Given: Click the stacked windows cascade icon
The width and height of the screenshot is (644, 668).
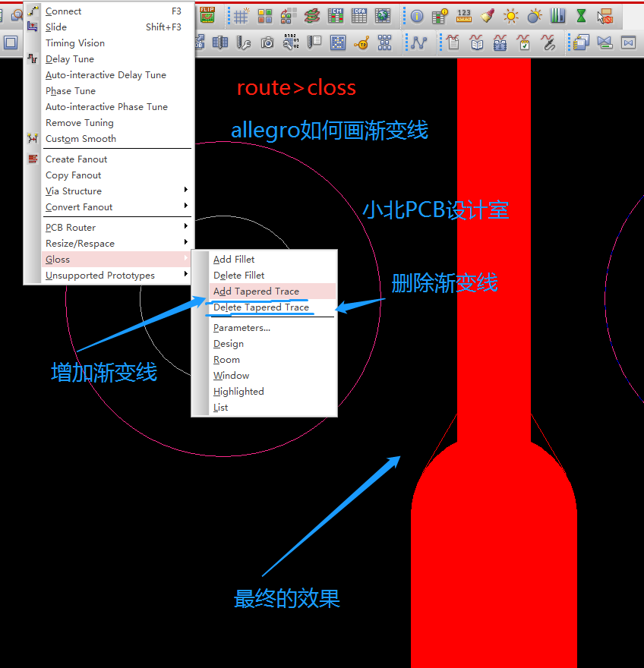Looking at the screenshot, I should tap(581, 43).
